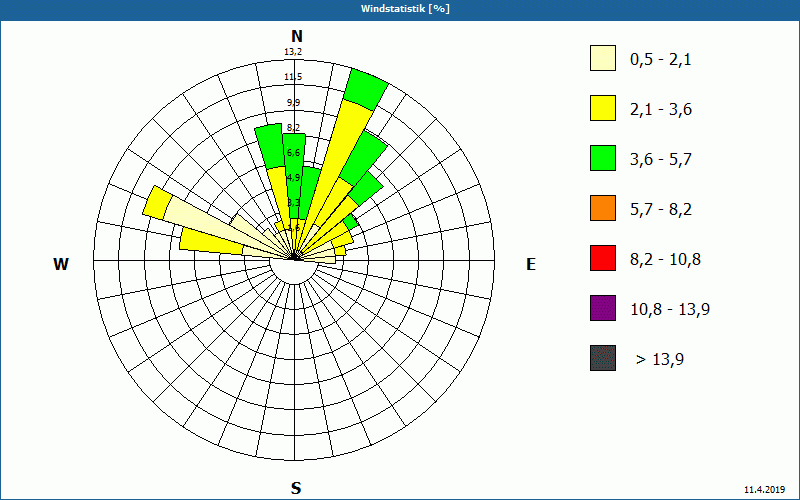Click the date 11.4.2019 in the corner
The width and height of the screenshot is (800, 500).
point(764,490)
